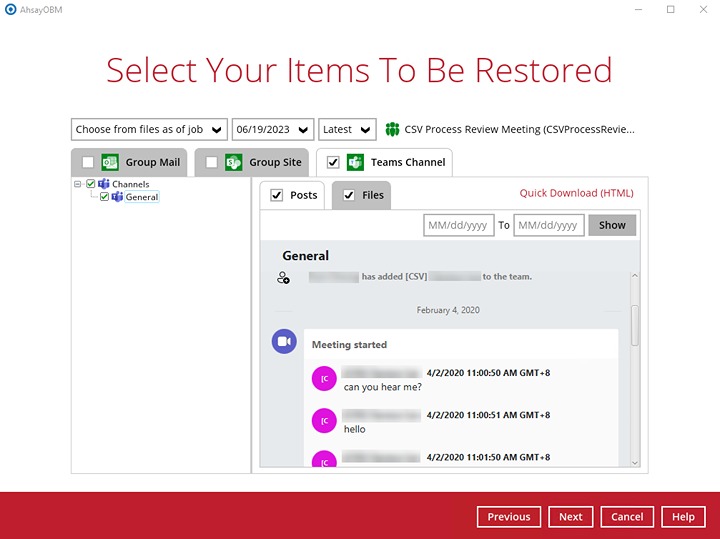Click the Teams Channel tab icon
Image resolution: width=720 pixels, height=539 pixels.
point(355,162)
